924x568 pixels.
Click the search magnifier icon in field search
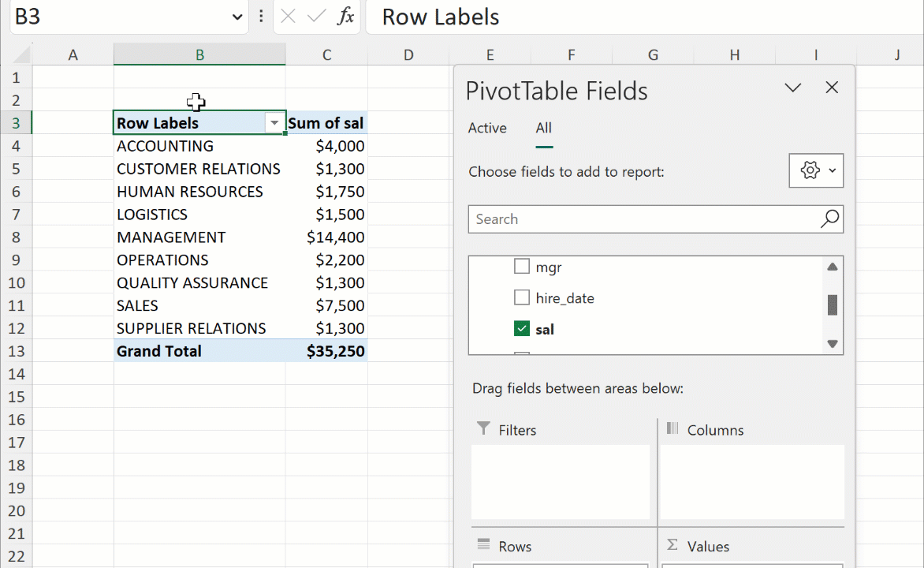click(x=829, y=219)
